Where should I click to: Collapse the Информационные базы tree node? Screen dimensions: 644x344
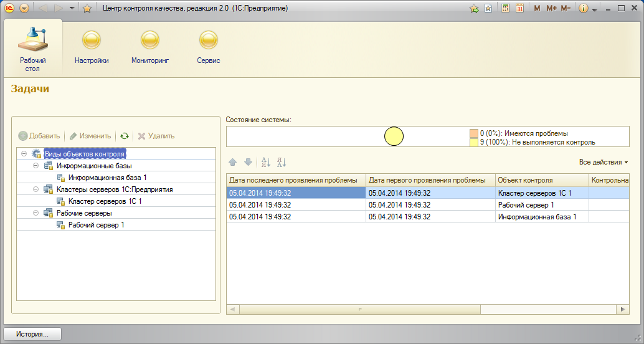[36, 166]
